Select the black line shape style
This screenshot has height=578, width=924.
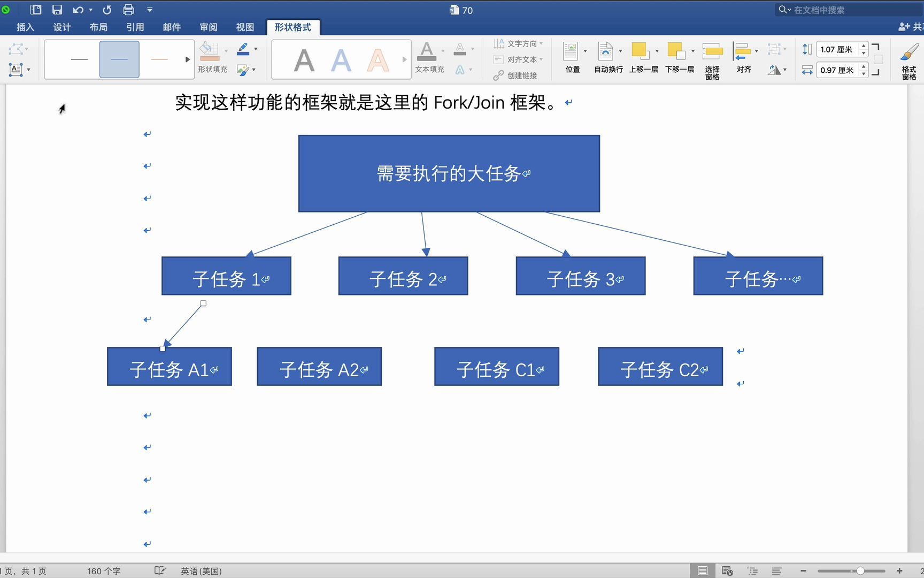click(x=79, y=59)
